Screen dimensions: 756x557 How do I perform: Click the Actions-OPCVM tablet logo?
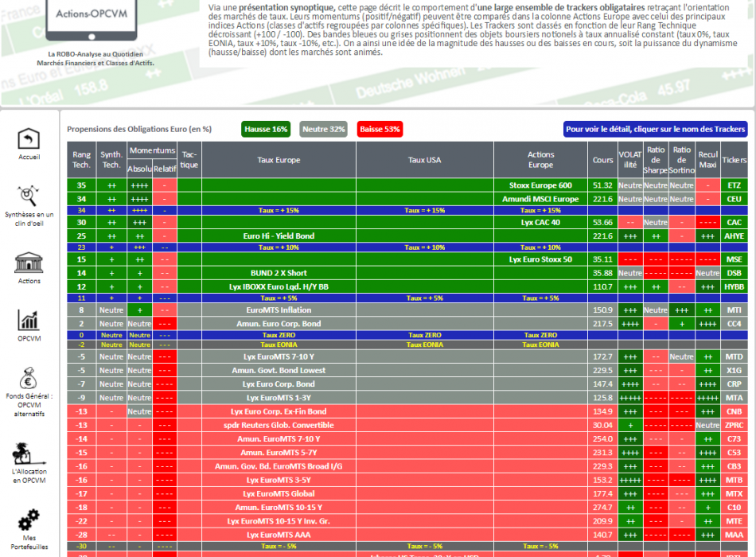(x=92, y=19)
